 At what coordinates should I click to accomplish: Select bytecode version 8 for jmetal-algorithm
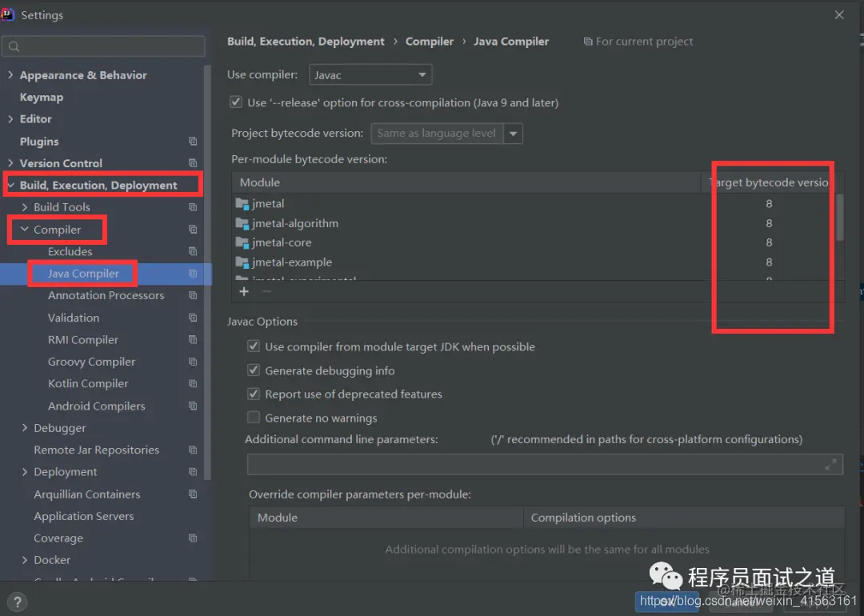[x=769, y=223]
